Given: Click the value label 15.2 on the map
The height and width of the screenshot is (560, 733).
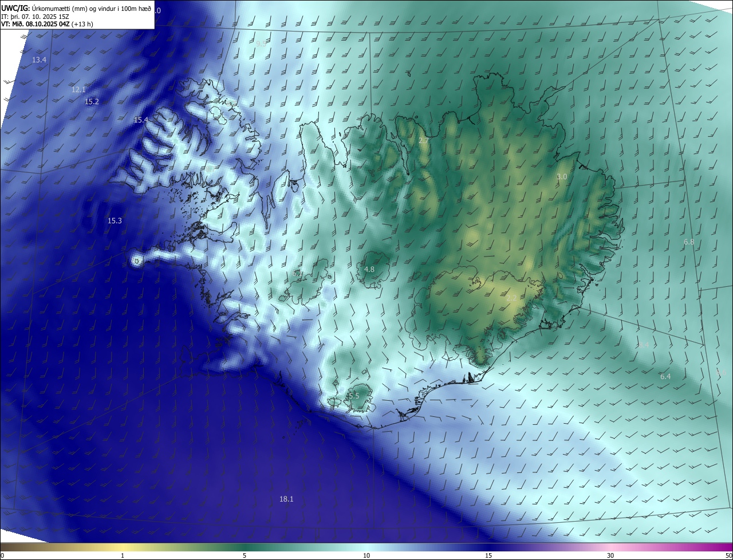Looking at the screenshot, I should click(x=92, y=101).
